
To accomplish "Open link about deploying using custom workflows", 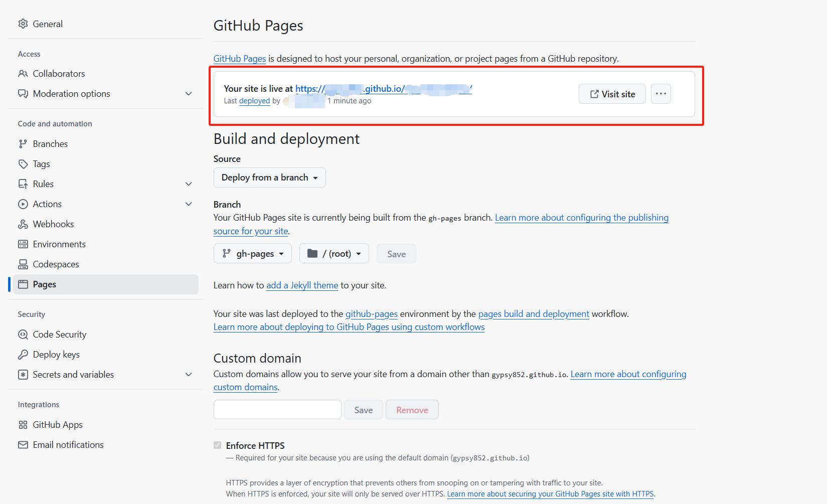I will tap(349, 327).
